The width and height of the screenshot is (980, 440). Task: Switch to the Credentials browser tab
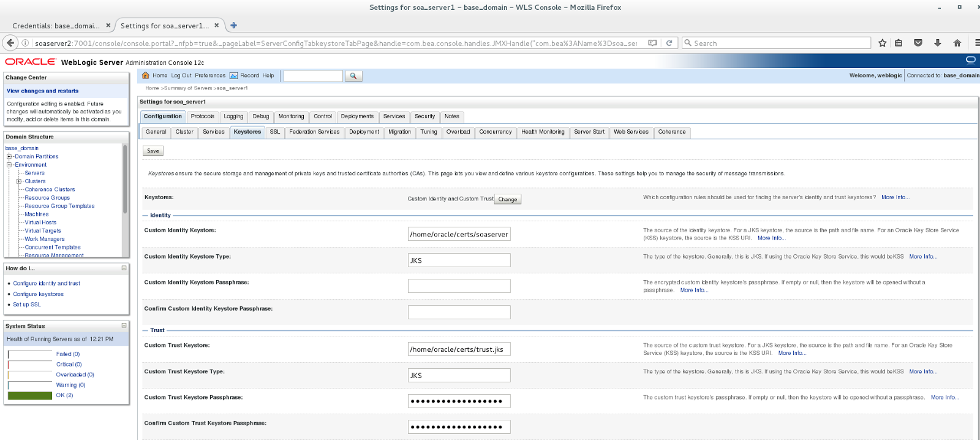(55, 26)
